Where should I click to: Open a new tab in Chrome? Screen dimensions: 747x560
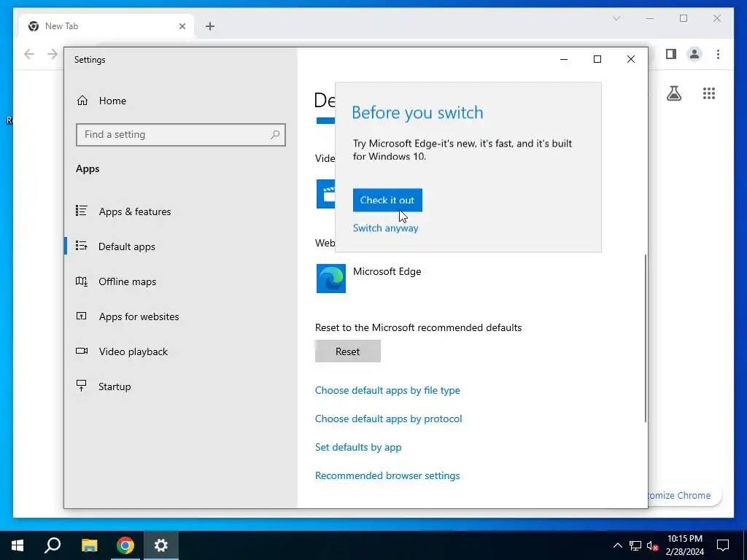[x=210, y=26]
